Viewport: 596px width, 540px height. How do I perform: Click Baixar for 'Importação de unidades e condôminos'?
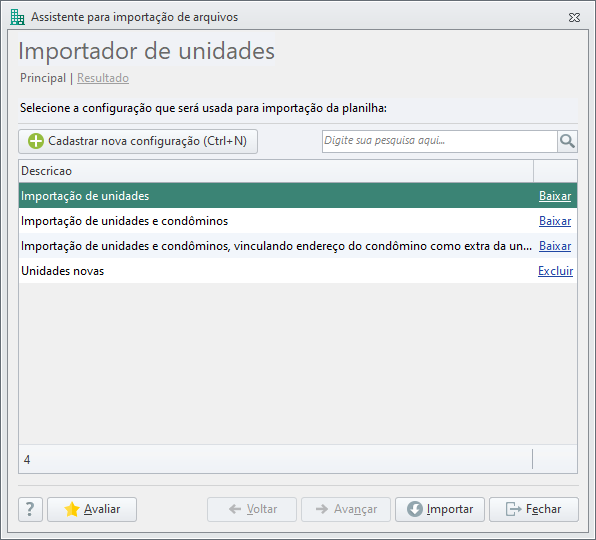coord(555,221)
